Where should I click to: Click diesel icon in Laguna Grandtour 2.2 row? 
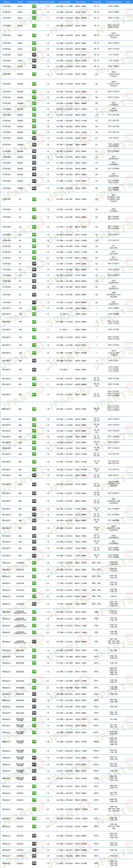click(x=34, y=641)
